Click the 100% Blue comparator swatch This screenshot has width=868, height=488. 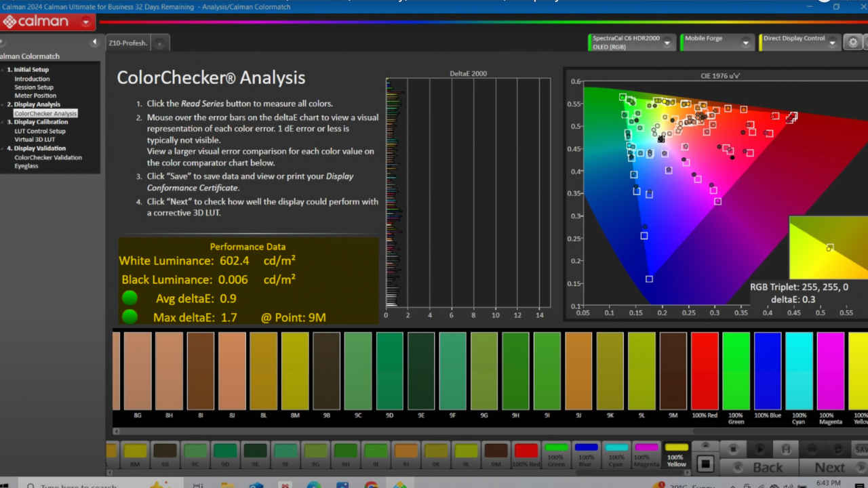(768, 371)
